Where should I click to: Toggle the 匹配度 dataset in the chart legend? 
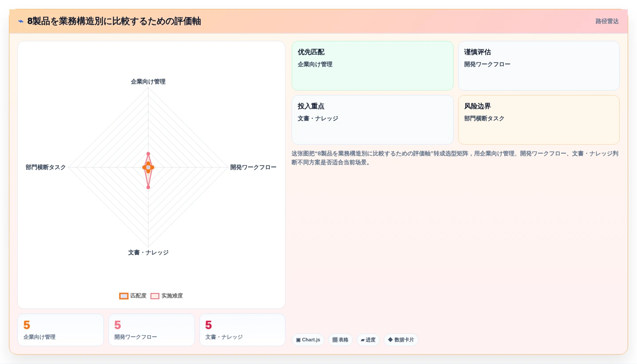pos(133,296)
